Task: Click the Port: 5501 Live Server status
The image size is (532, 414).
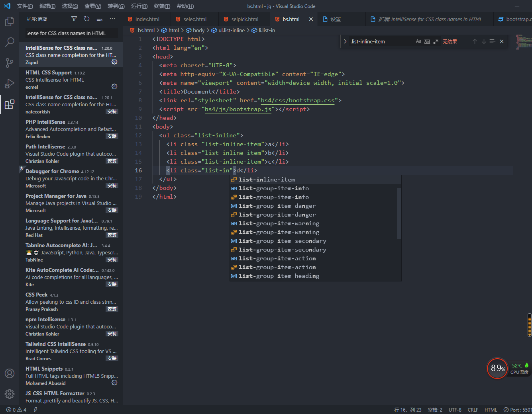Action: pyautogui.click(x=517, y=410)
